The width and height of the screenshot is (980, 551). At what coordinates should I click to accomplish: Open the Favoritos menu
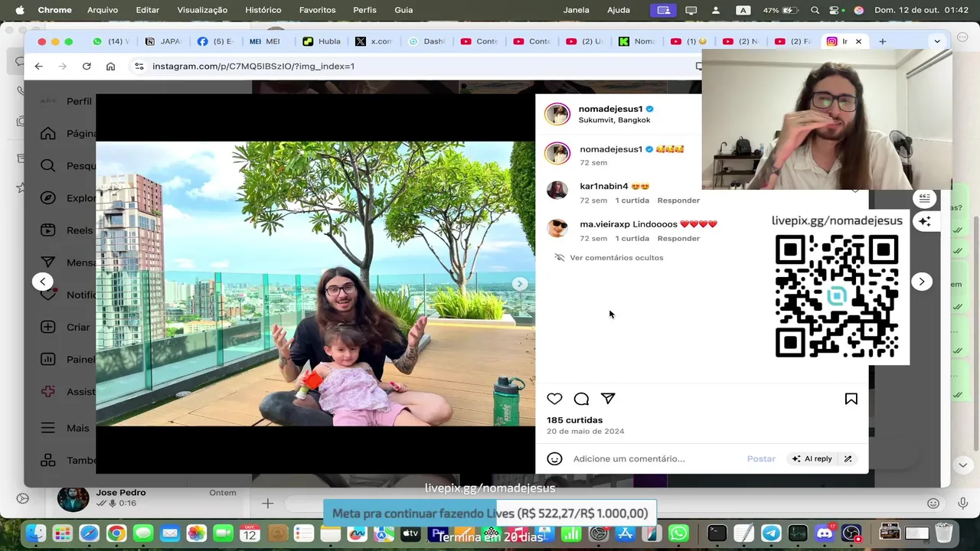point(318,10)
